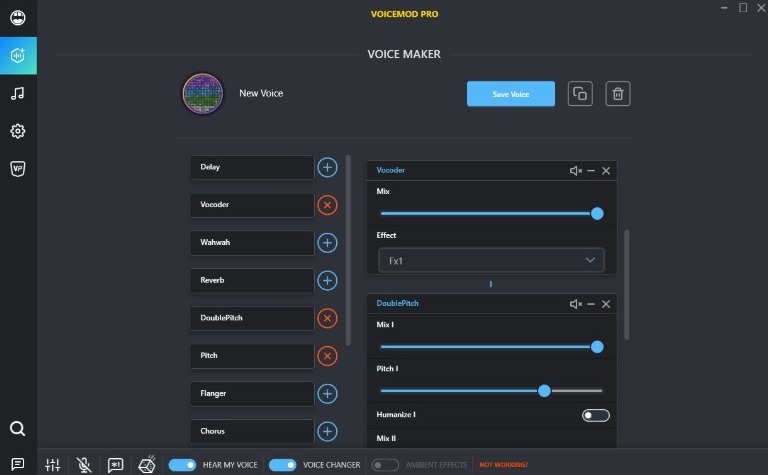Open the Voicemod settings gear
Image resolution: width=768 pixels, height=475 pixels.
18,131
